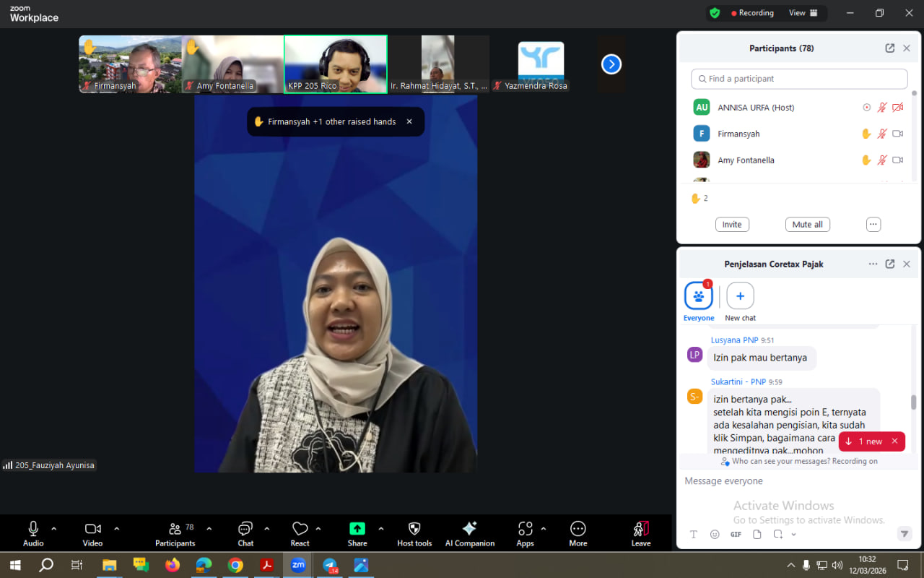
Task: Open the React emoji panel
Action: [x=300, y=533]
